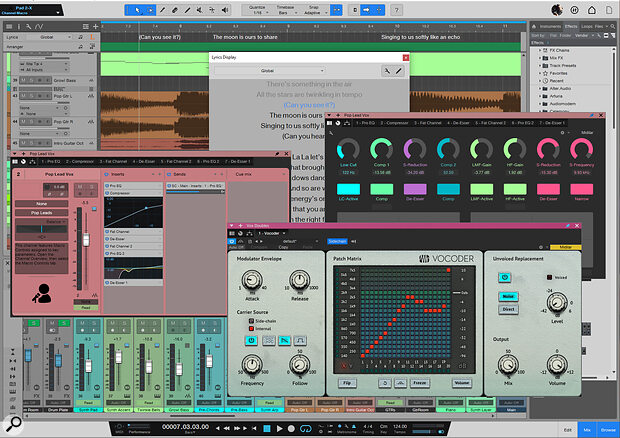Toggle Unvoiced Replacement power button
This screenshot has height=438, width=620.
505,278
